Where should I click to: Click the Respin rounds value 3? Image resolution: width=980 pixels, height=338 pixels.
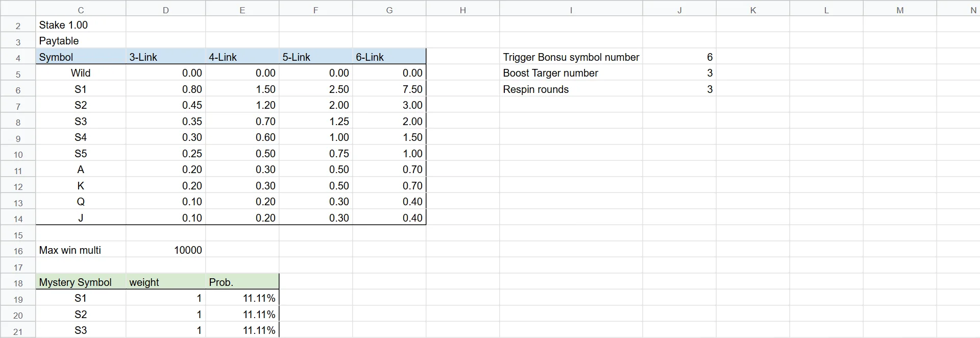679,89
